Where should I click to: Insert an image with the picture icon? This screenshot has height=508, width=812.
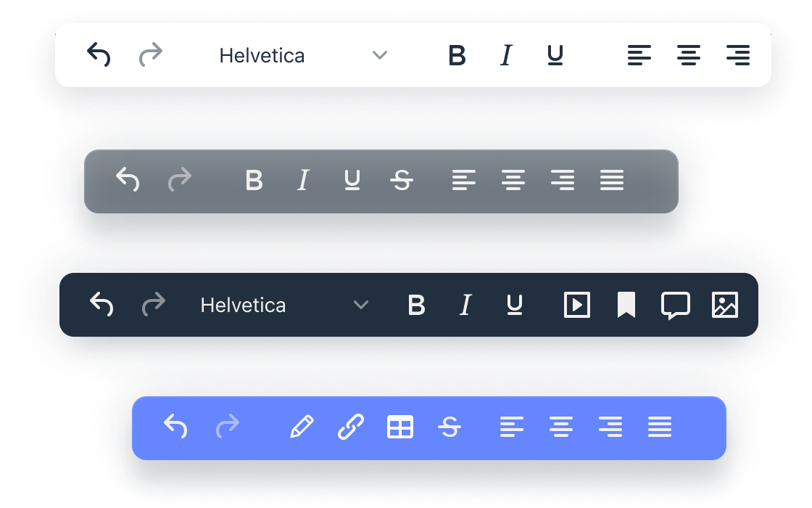[x=725, y=305]
